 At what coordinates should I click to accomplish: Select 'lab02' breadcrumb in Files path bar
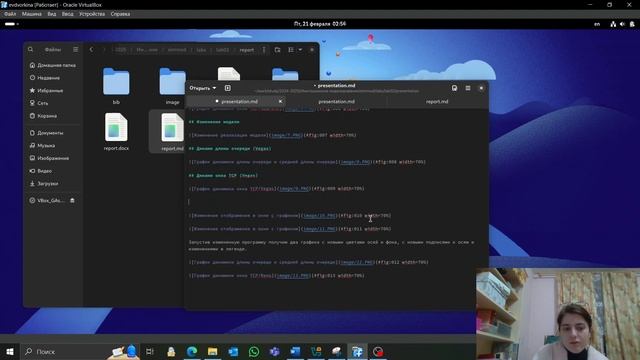point(222,50)
